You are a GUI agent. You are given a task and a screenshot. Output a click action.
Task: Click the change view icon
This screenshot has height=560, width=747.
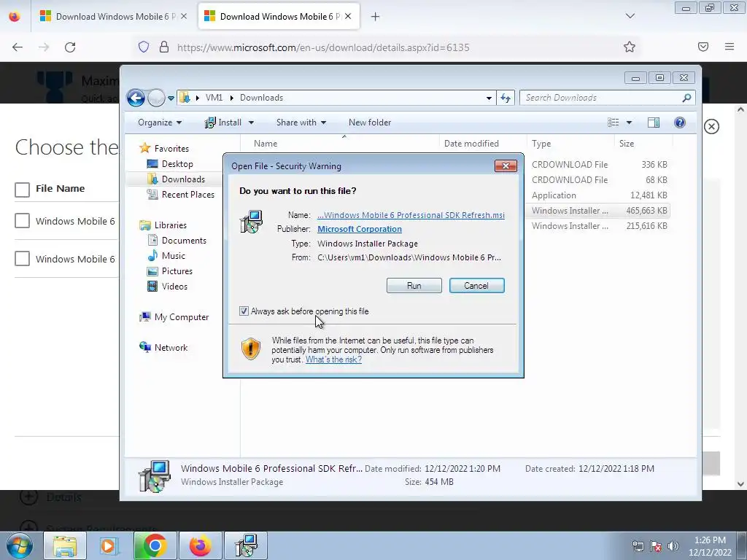click(x=613, y=122)
